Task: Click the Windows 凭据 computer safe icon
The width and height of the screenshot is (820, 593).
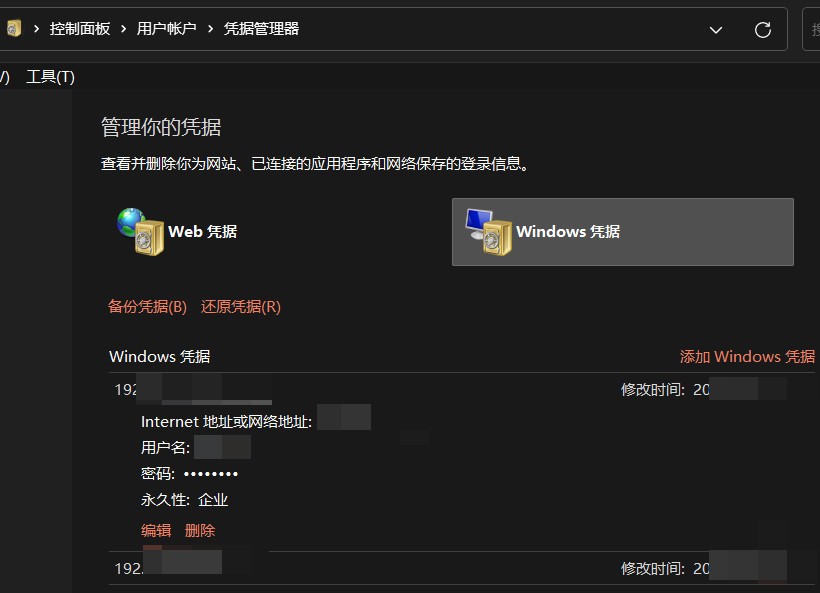Action: [x=488, y=232]
